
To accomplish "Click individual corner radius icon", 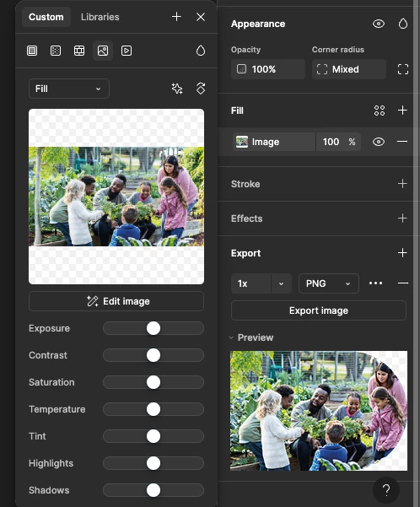I will click(x=403, y=69).
